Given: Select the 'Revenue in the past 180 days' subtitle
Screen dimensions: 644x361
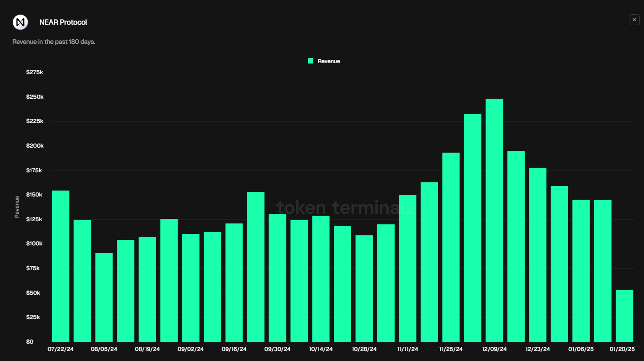Looking at the screenshot, I should (54, 42).
